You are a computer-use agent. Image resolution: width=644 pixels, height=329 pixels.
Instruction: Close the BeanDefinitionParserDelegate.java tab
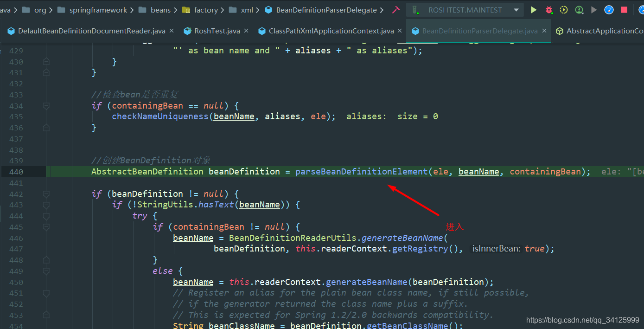544,31
